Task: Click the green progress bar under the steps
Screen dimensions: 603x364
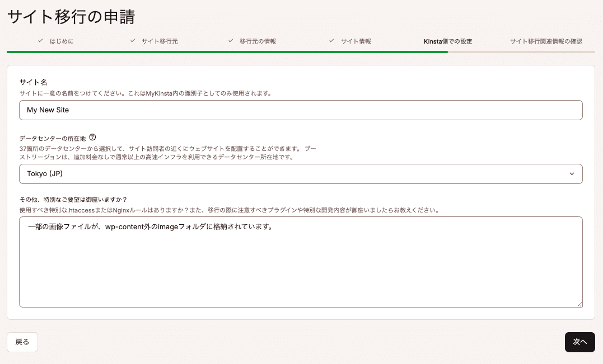Action: (224, 52)
